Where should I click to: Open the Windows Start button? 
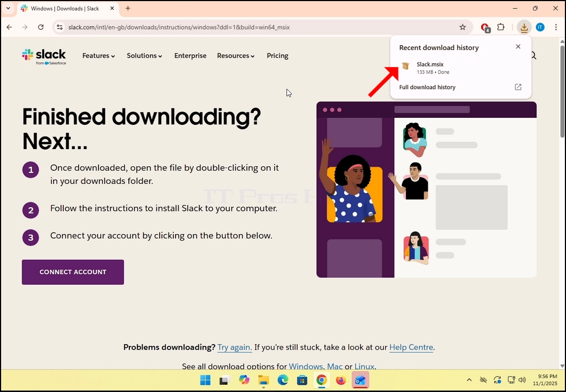205,380
